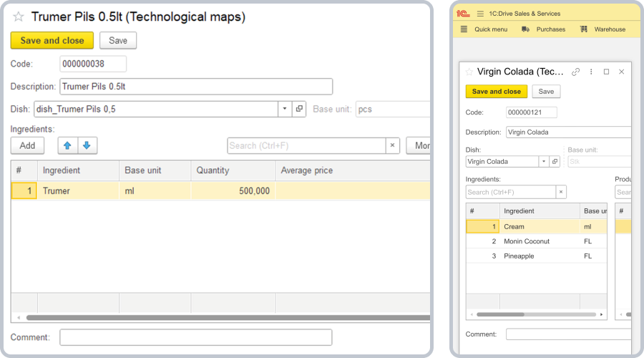The image size is (644, 358).
Task: Select Code field 000000121
Action: coord(532,112)
